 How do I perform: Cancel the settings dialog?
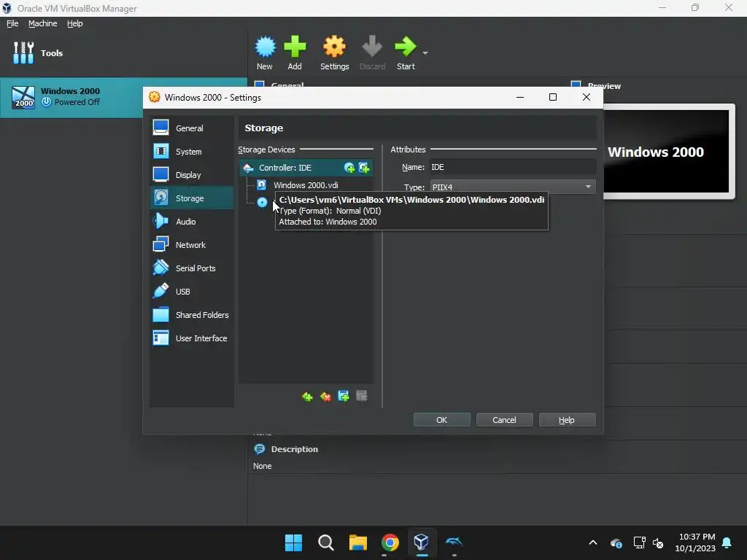click(x=504, y=420)
